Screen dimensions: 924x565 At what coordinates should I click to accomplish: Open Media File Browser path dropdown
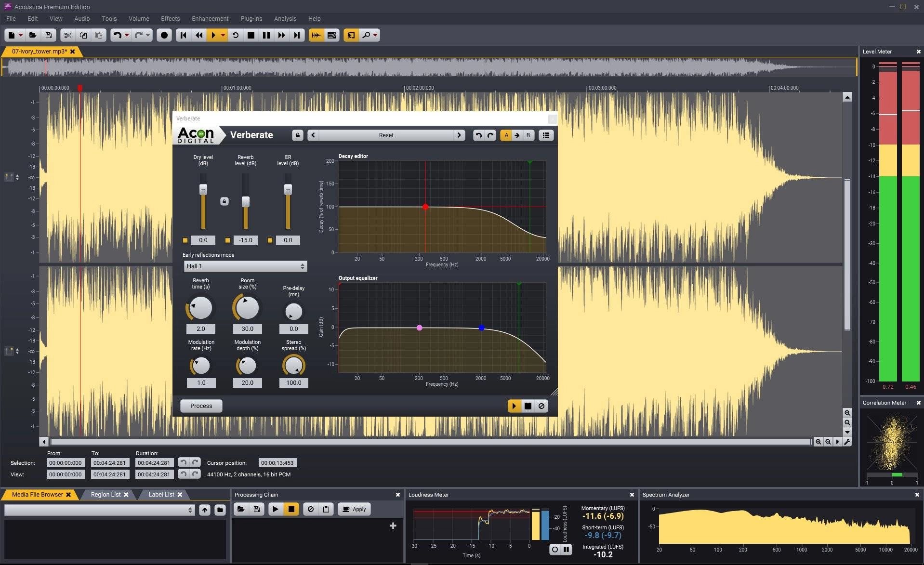[x=100, y=510]
